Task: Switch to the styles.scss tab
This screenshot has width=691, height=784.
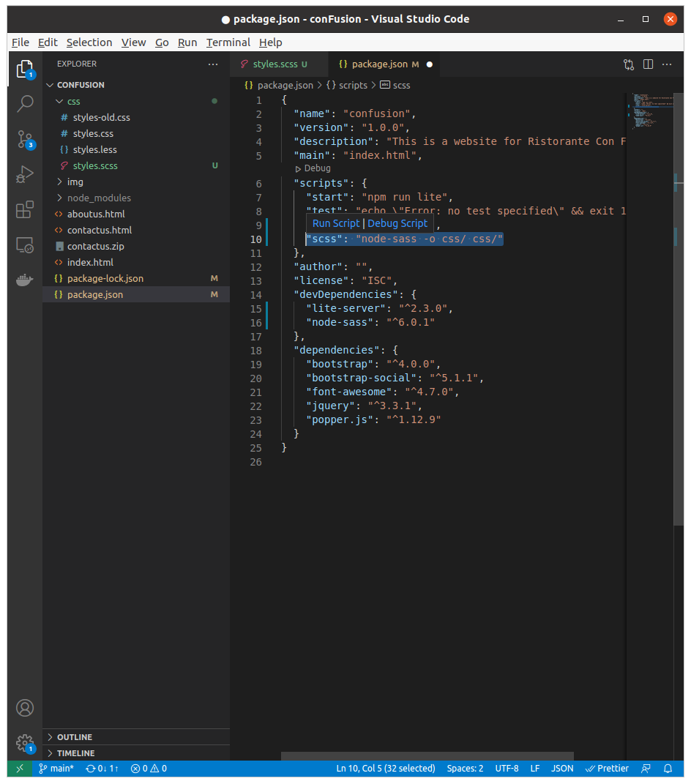Action: tap(279, 64)
